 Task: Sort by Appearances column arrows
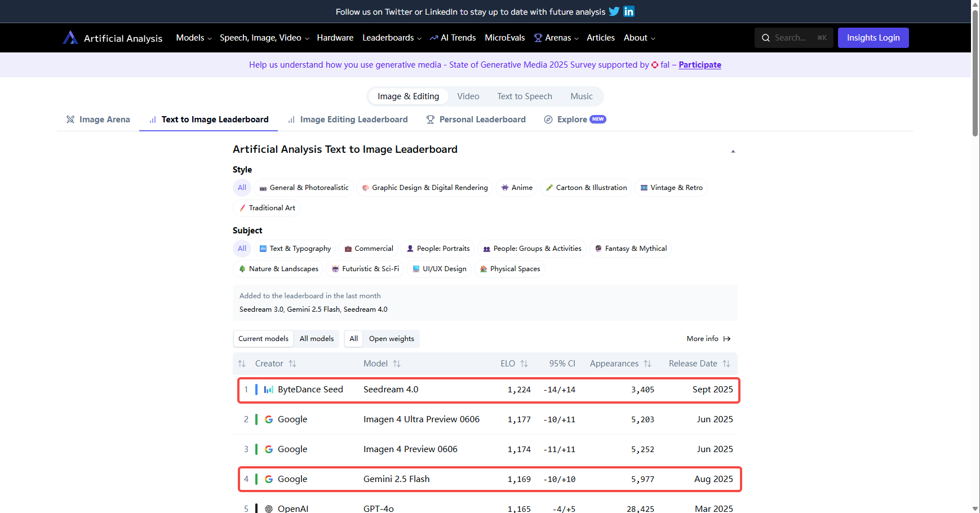point(648,364)
